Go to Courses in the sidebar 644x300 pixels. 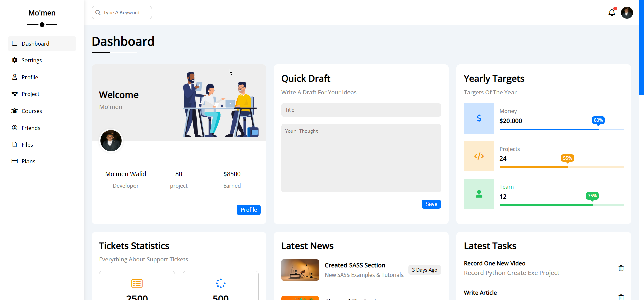point(32,111)
